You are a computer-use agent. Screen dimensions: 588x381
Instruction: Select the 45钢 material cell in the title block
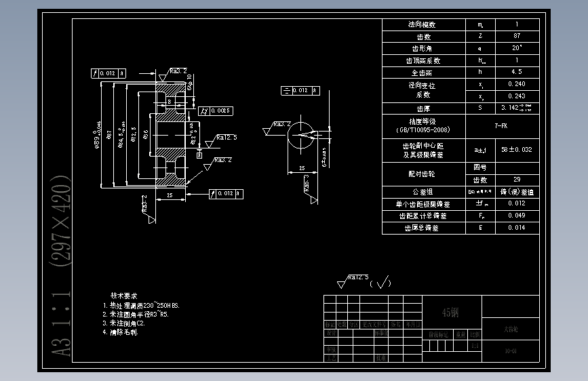[x=452, y=312]
